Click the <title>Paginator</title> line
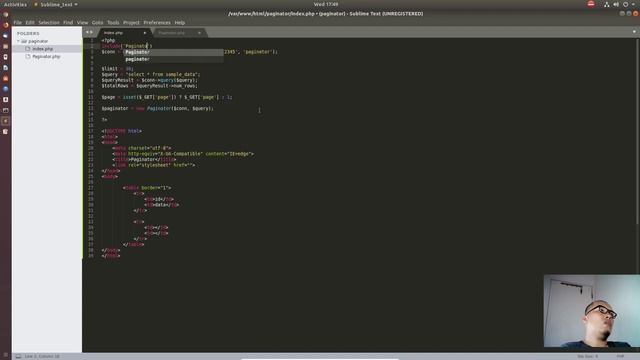This screenshot has width=640, height=360. [144, 160]
